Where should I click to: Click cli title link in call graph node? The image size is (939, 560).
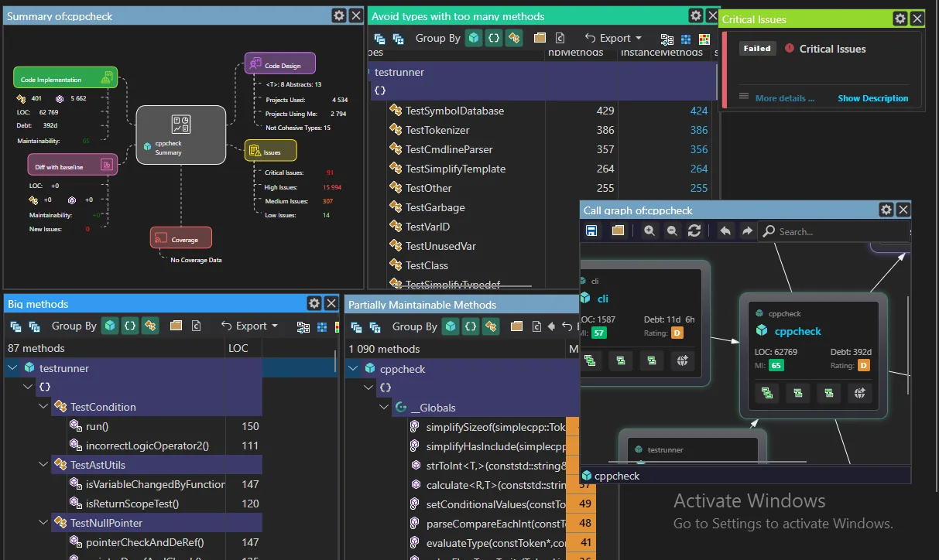tap(602, 299)
